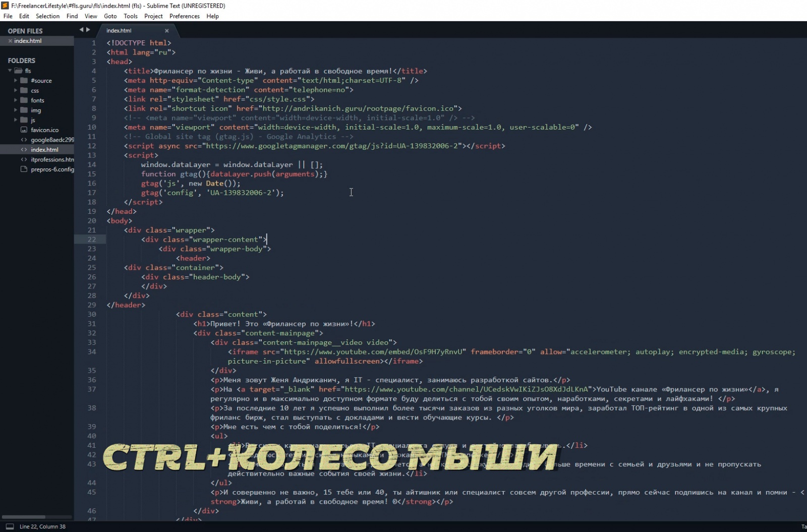
Task: Open the Find menu
Action: pyautogui.click(x=72, y=16)
